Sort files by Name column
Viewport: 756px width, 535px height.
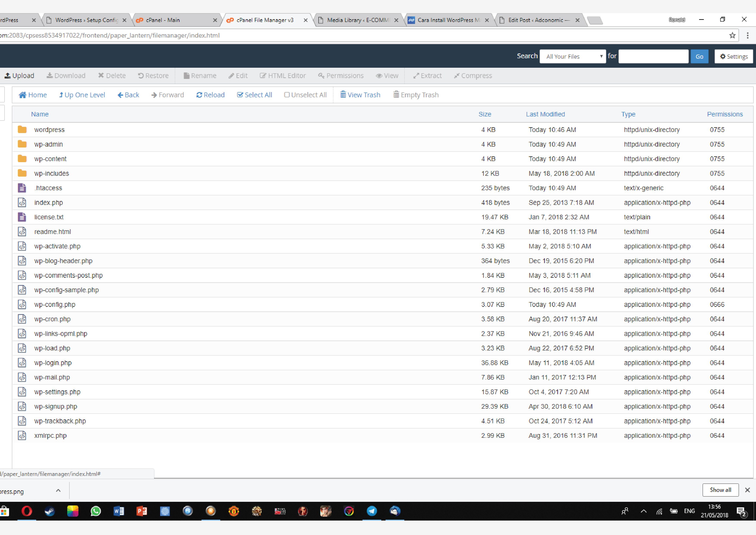pos(40,114)
